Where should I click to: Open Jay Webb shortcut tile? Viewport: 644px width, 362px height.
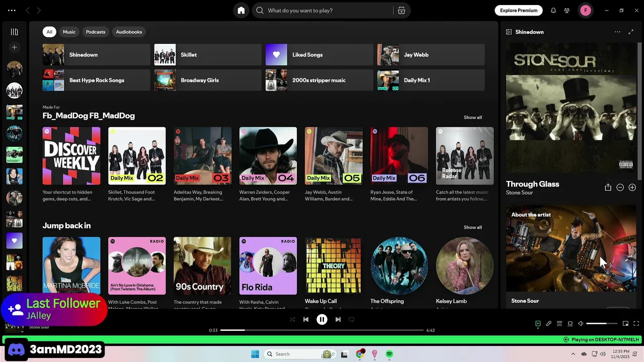click(x=431, y=55)
